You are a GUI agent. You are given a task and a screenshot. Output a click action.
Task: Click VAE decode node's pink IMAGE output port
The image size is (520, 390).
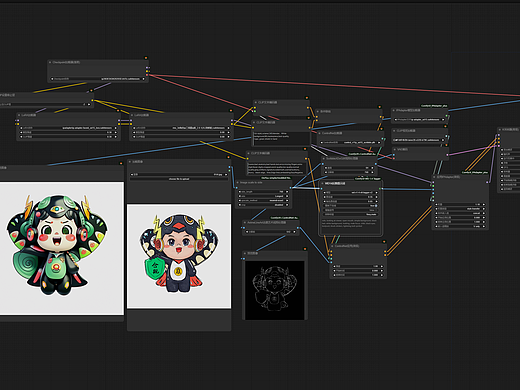(447, 155)
